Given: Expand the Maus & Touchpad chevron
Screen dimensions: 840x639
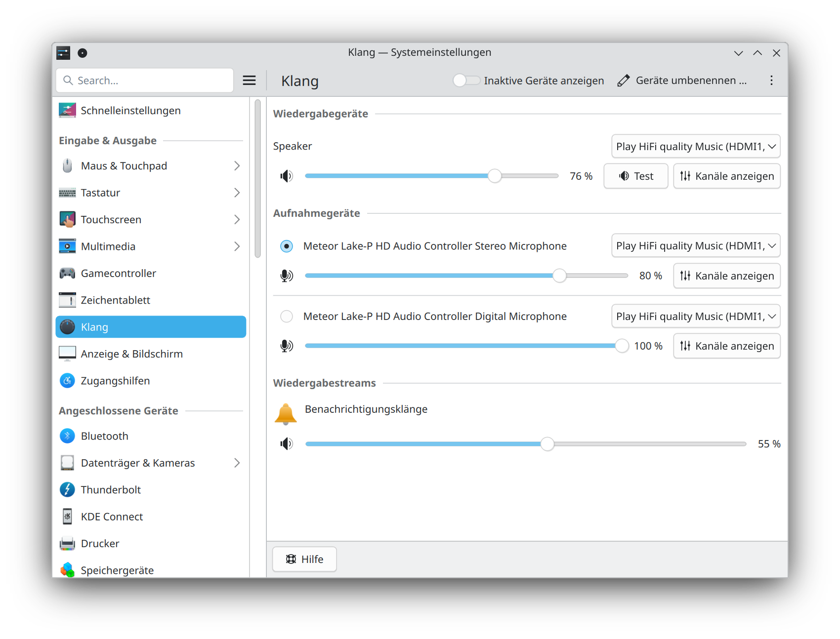Looking at the screenshot, I should (x=237, y=166).
